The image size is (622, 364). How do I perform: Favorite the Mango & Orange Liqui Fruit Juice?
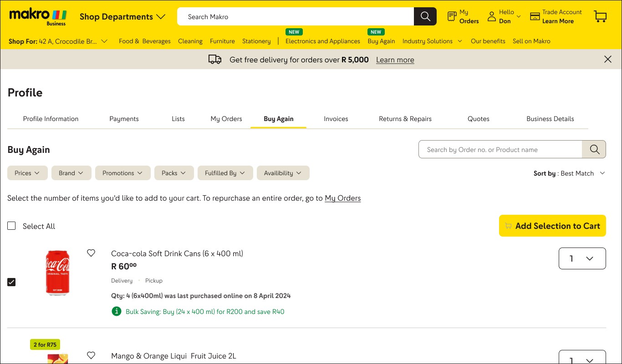[91, 355]
